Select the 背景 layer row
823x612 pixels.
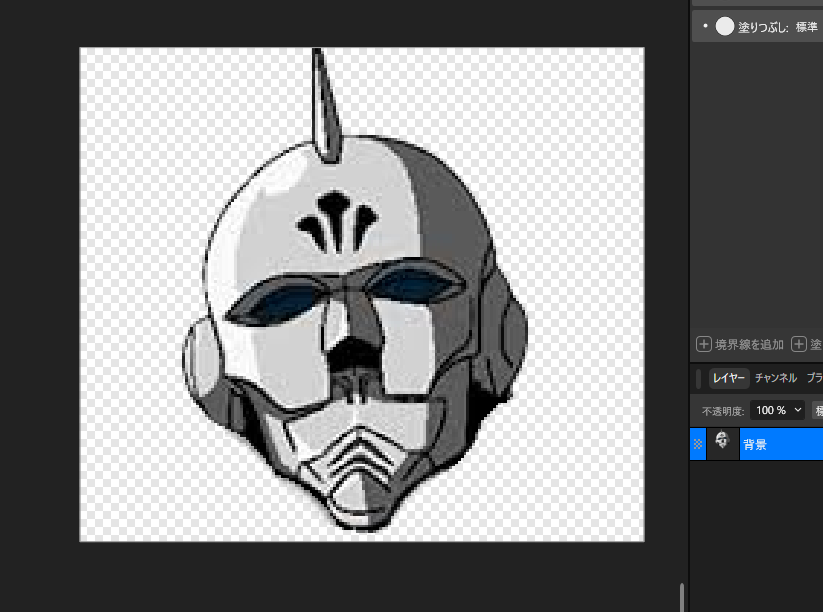[756, 444]
